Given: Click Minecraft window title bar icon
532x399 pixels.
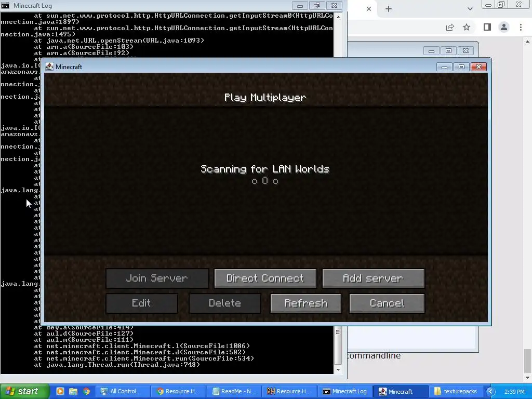Looking at the screenshot, I should [x=49, y=66].
